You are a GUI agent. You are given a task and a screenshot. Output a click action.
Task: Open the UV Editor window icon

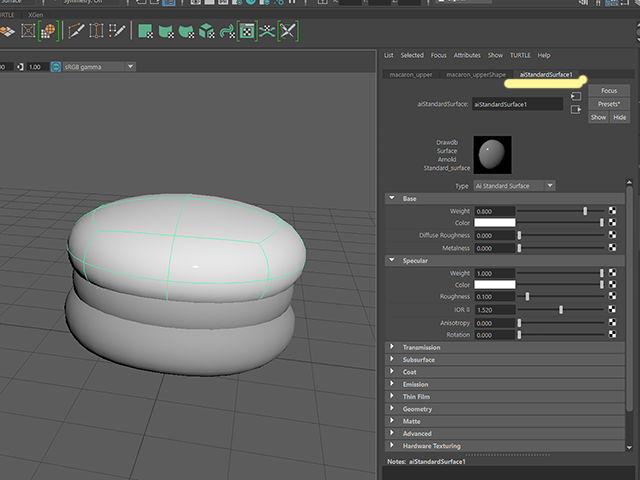[x=247, y=31]
